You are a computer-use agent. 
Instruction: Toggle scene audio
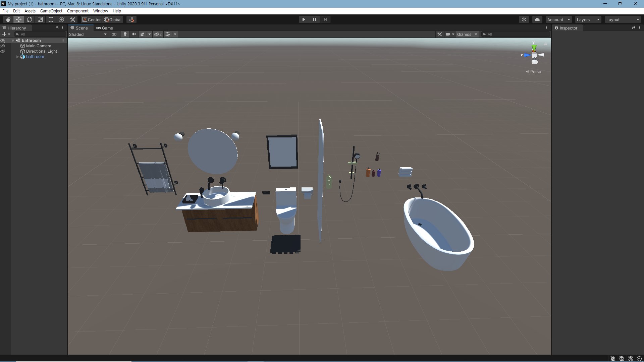[x=134, y=34]
